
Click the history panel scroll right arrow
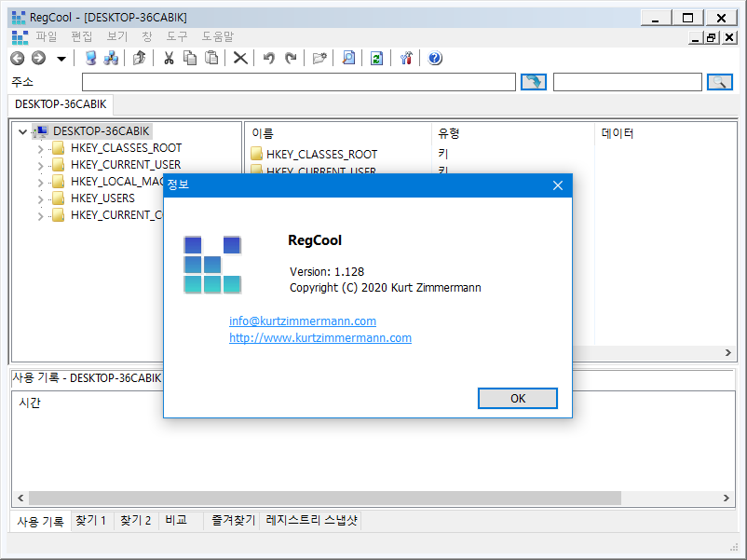tap(726, 499)
